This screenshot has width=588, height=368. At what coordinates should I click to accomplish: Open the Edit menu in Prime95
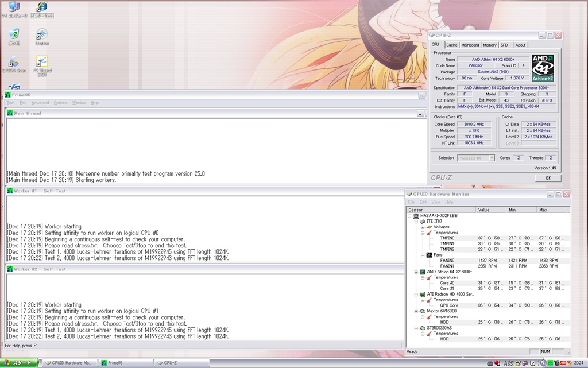23,103
